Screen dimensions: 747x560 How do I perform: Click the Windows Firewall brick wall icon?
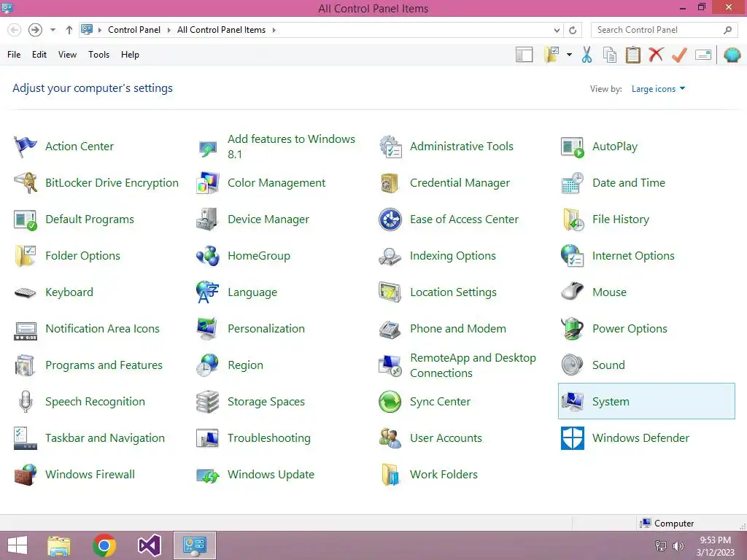(x=26, y=475)
